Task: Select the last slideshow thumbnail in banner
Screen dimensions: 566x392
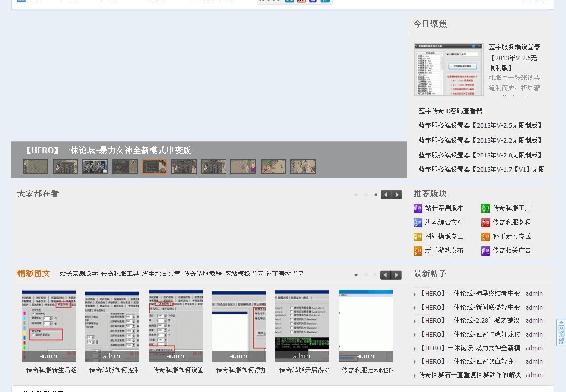Action: (x=303, y=167)
